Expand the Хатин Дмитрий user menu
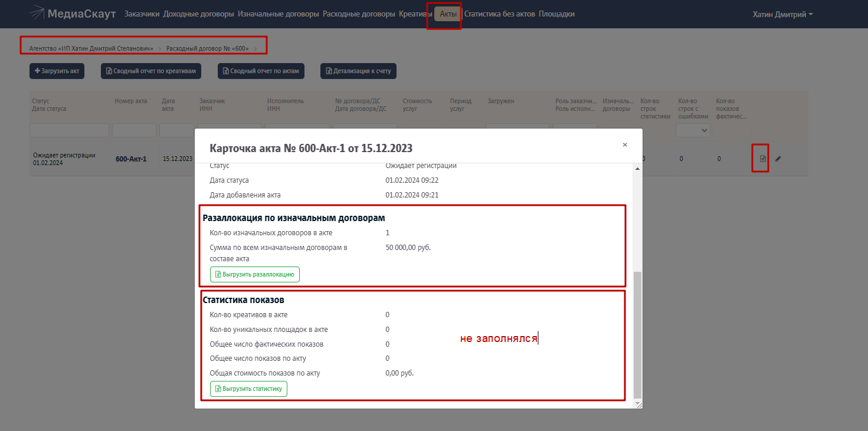 (x=782, y=14)
